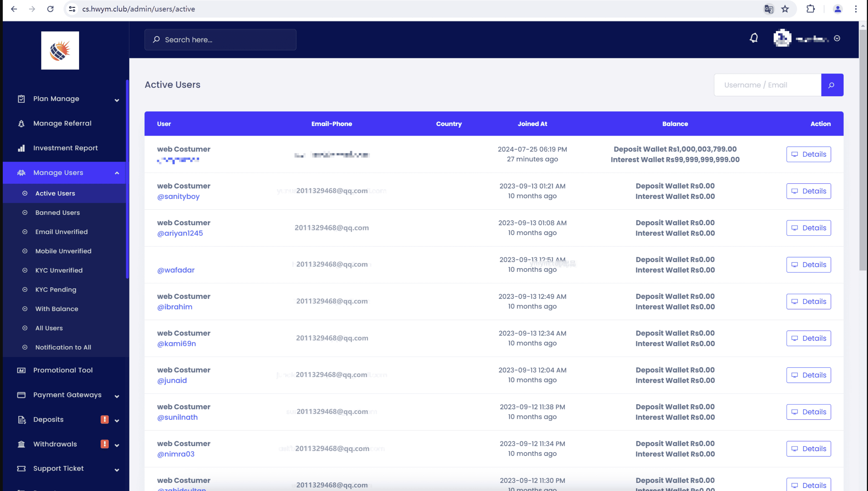
Task: Open the @wafadar user link
Action: (176, 270)
